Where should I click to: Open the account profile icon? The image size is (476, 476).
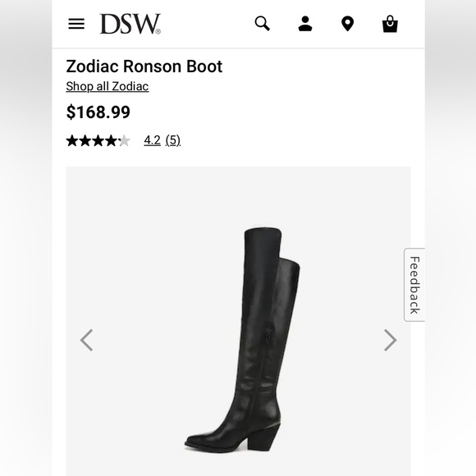click(305, 24)
